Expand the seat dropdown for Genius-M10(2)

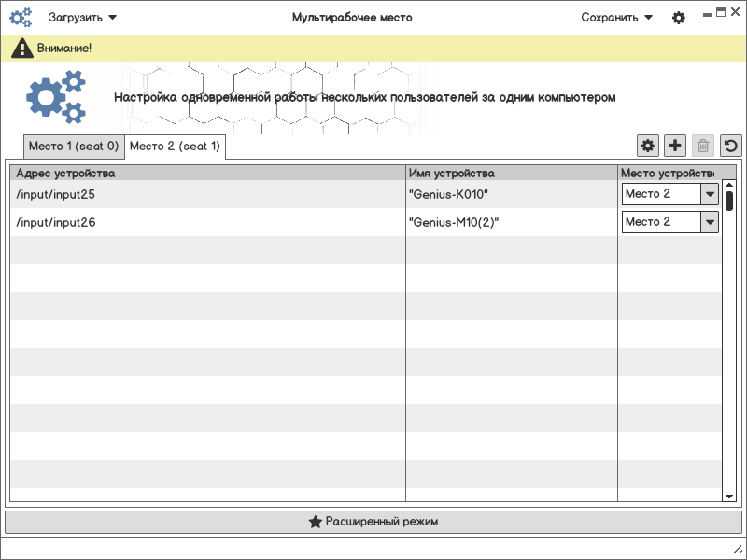point(710,222)
